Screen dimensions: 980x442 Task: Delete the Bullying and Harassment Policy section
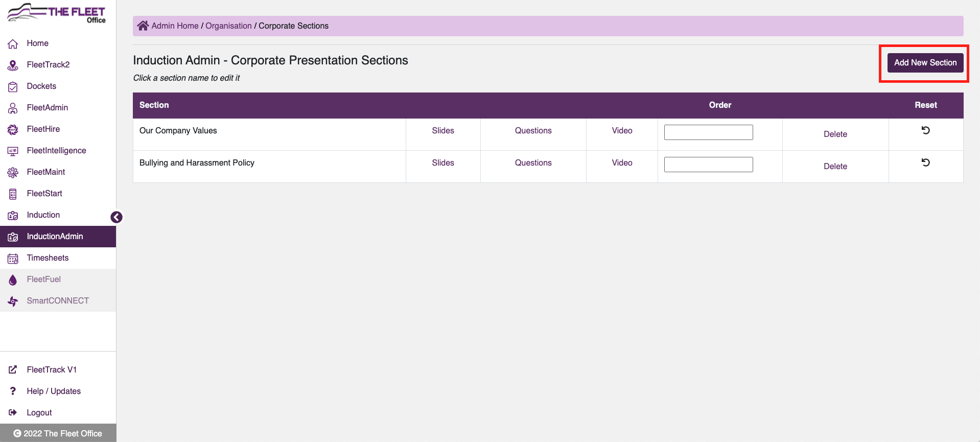[x=835, y=167]
